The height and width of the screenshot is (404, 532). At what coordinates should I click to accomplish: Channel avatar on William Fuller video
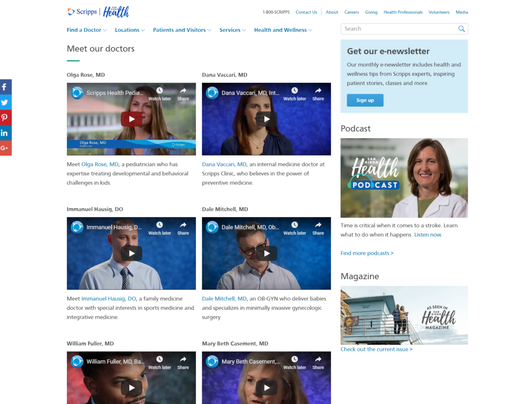[77, 361]
